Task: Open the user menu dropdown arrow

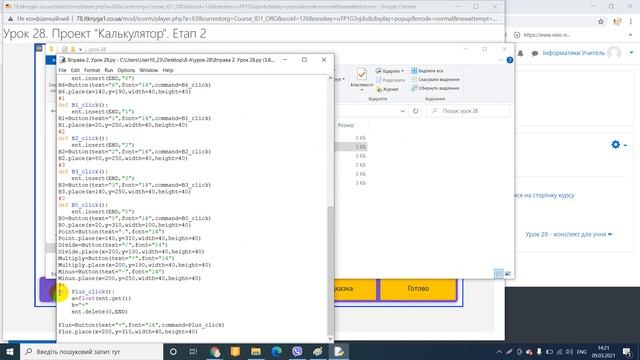Action: (631, 53)
